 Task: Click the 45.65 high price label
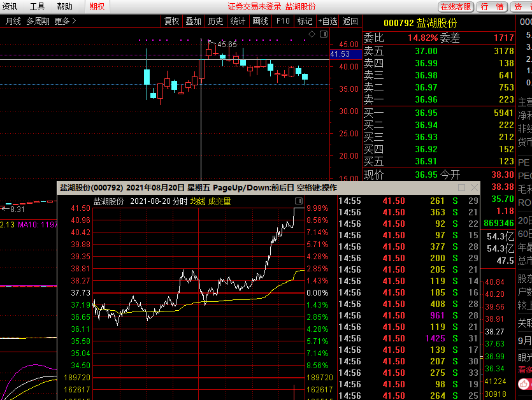(x=227, y=45)
